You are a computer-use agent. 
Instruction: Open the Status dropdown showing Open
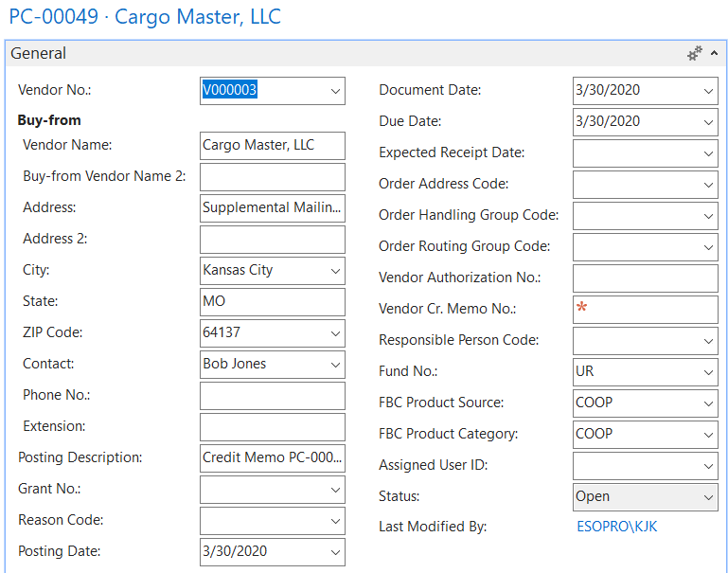pyautogui.click(x=708, y=497)
